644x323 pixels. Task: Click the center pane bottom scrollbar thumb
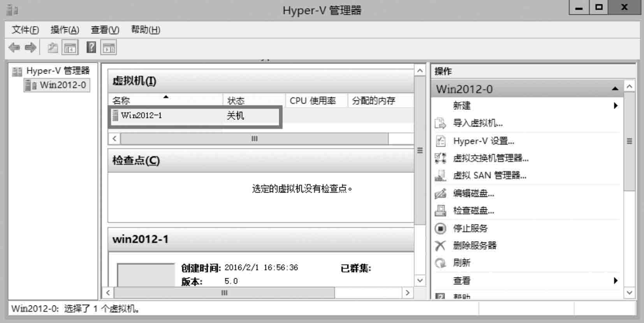point(224,293)
